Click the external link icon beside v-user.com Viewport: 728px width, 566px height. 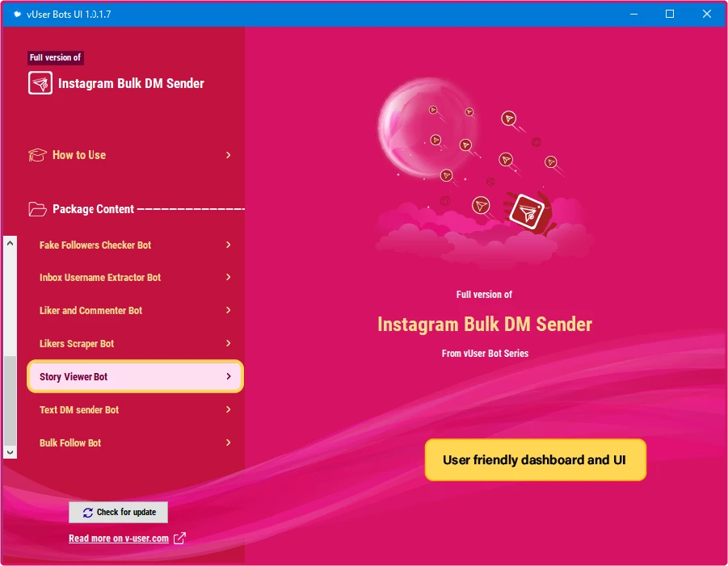click(x=179, y=539)
